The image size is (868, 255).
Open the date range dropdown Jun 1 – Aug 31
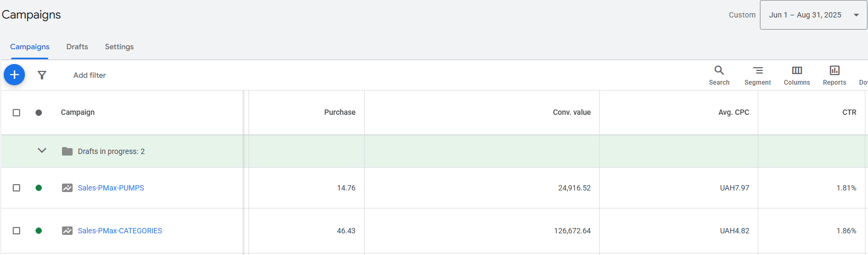[x=813, y=15]
